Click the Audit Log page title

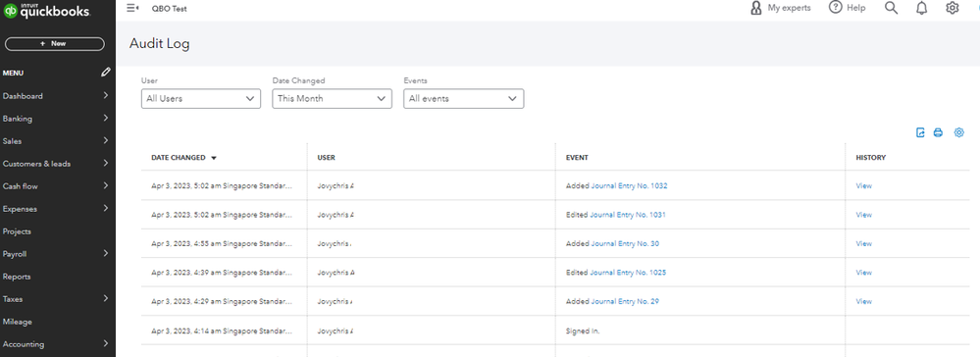pyautogui.click(x=159, y=44)
